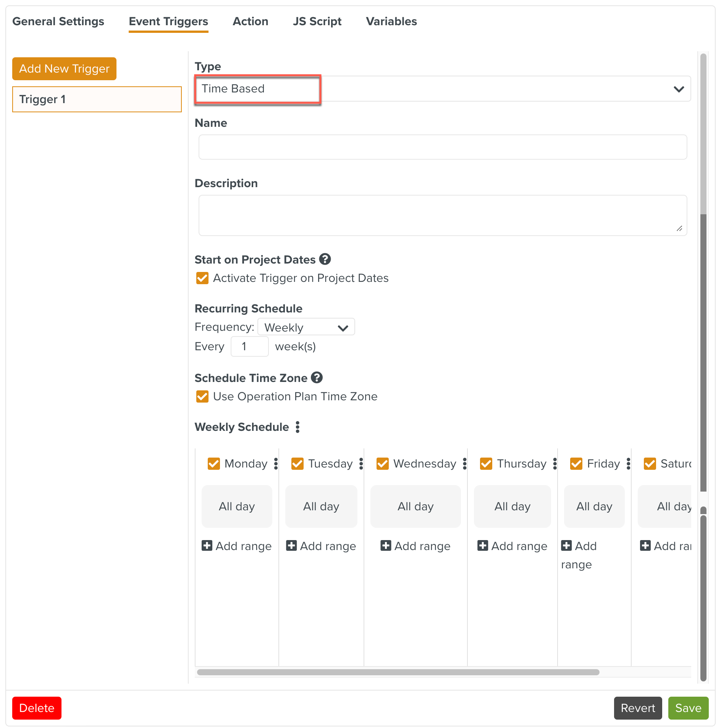Open Friday's three-dot options menu
This screenshot has width=721, height=728.
tap(628, 464)
